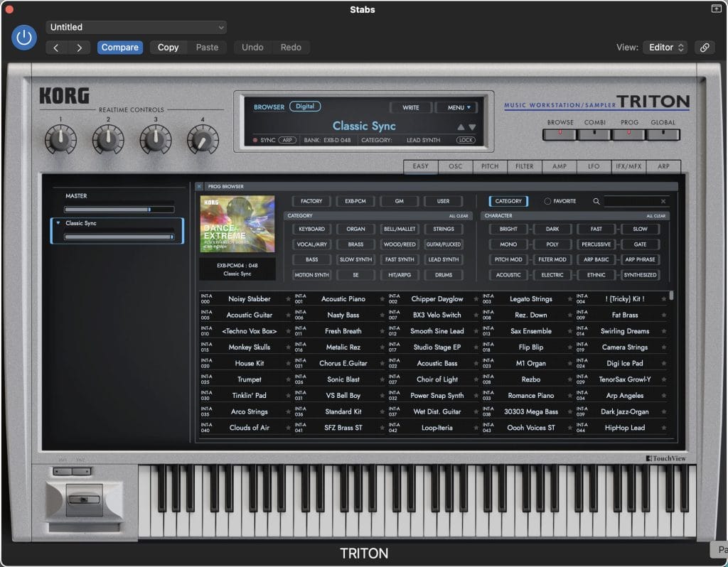Viewport: 728px width, 567px height.
Task: Select the Swirling Dreams program
Action: pos(625,331)
